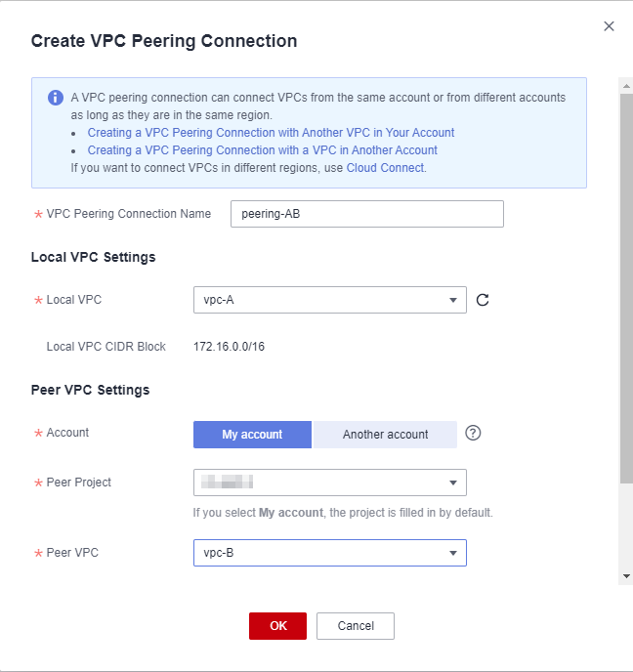This screenshot has width=633, height=672.
Task: Expand the Peer Project dropdown
Action: [x=329, y=483]
